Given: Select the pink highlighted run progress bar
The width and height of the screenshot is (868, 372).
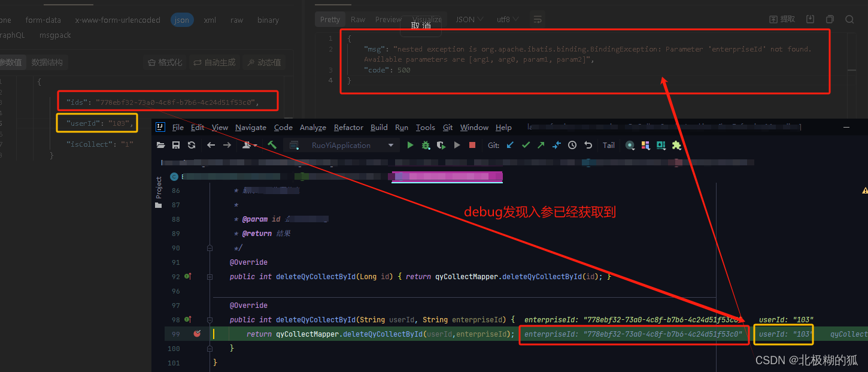Looking at the screenshot, I should pos(445,176).
